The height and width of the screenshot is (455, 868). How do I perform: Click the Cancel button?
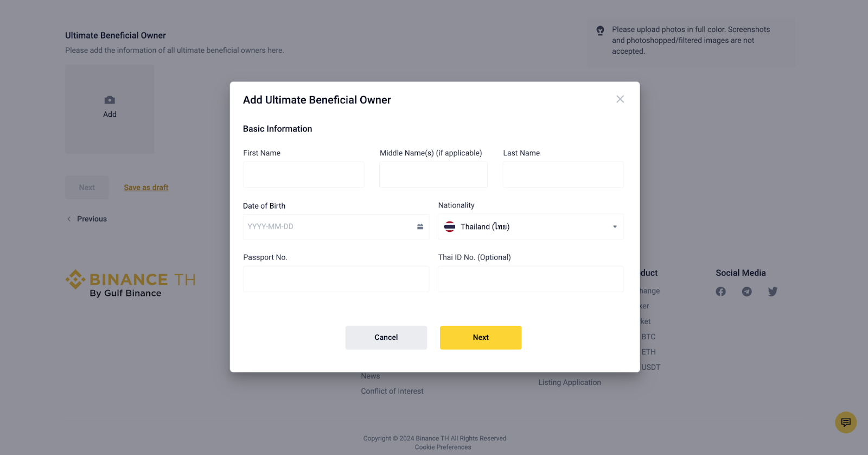pyautogui.click(x=386, y=338)
